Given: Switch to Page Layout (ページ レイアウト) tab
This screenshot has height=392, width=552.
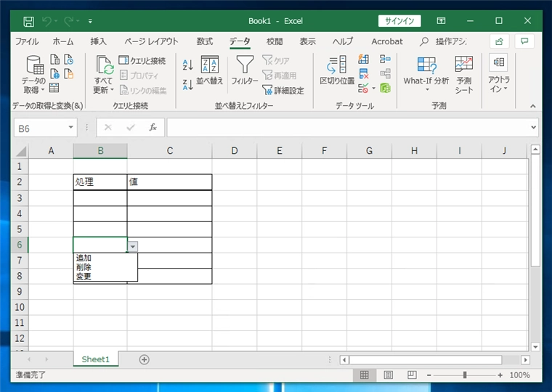Looking at the screenshot, I should click(x=151, y=41).
